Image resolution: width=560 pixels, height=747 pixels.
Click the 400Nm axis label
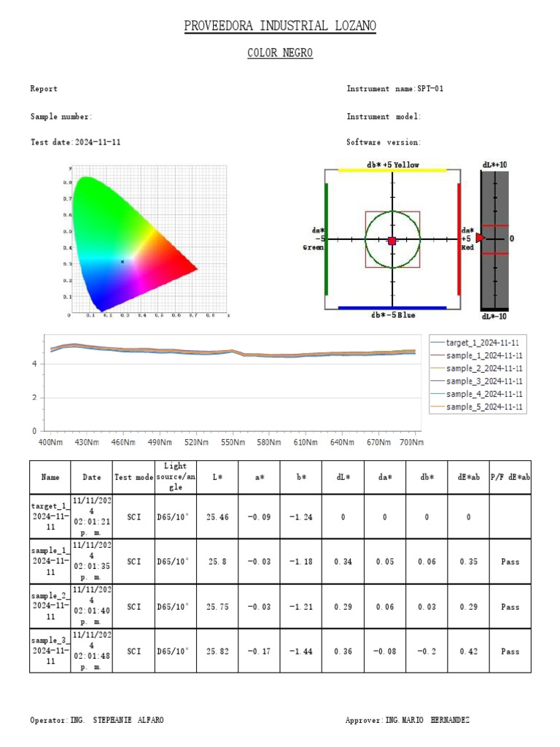point(50,442)
